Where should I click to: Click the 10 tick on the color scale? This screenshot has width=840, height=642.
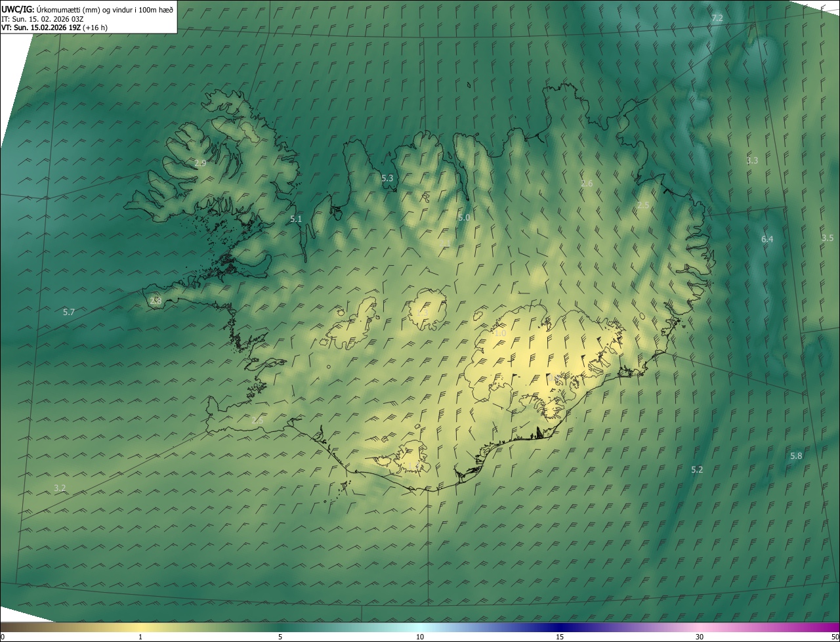pyautogui.click(x=420, y=637)
